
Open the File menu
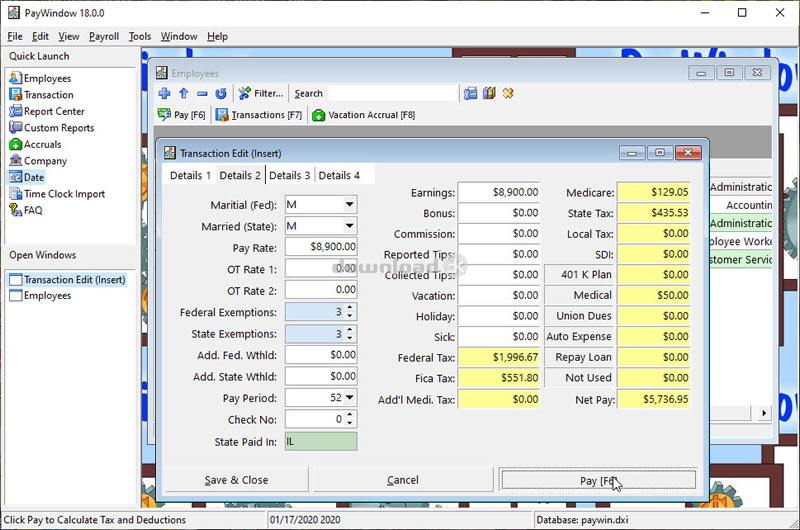point(15,36)
